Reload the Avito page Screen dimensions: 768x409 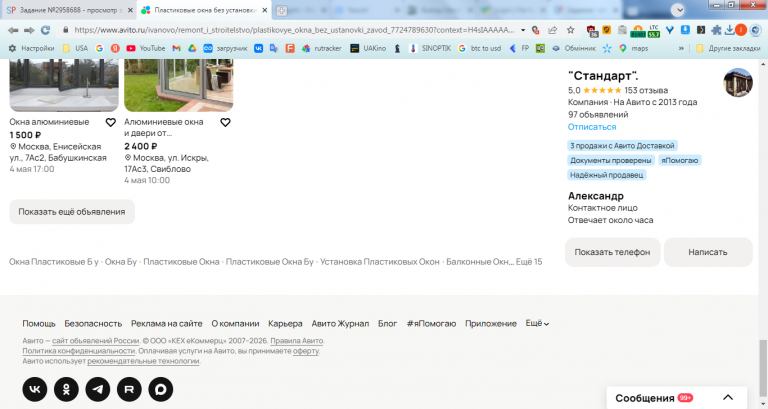pyautogui.click(x=45, y=30)
